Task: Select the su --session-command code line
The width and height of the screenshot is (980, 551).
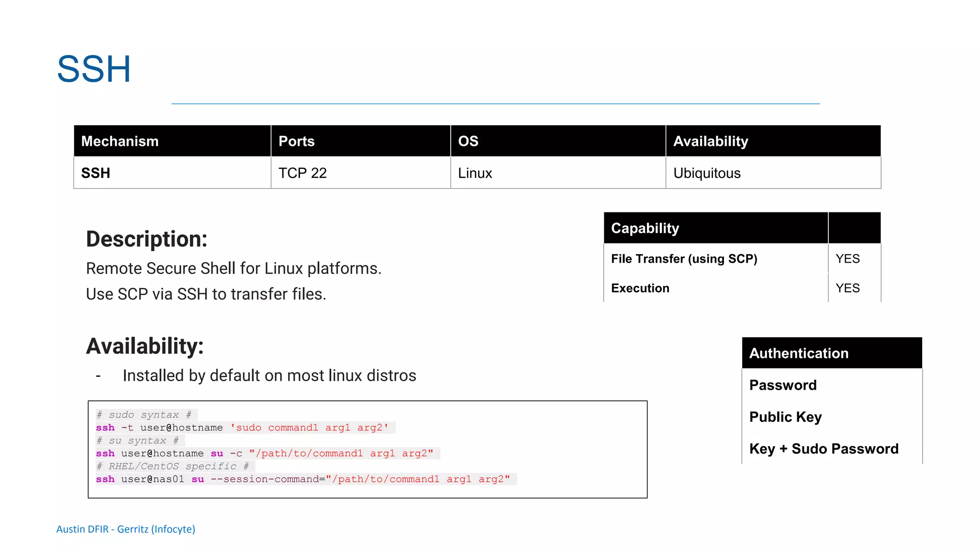Action: click(x=303, y=479)
